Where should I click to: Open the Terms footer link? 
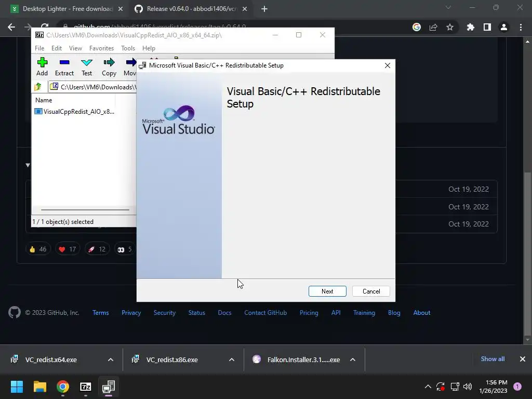click(100, 312)
